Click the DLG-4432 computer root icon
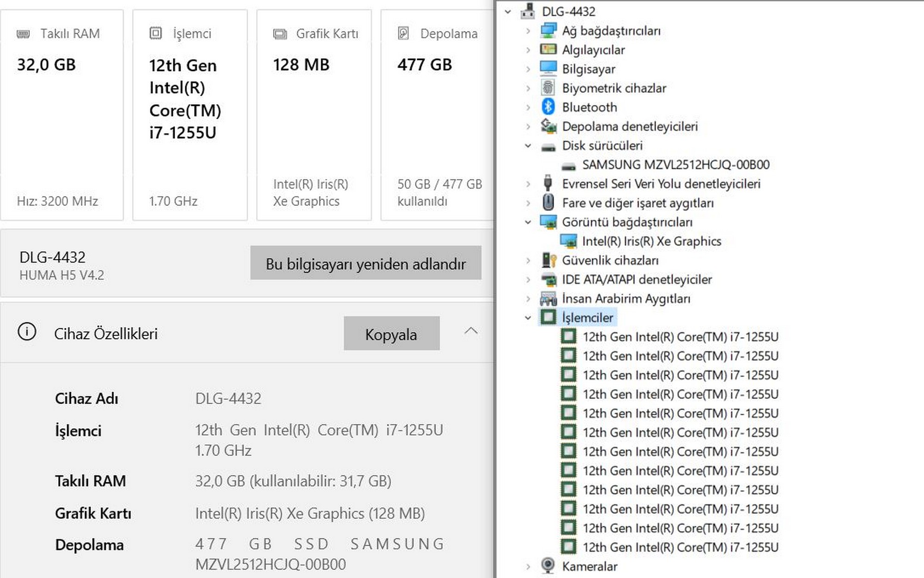 click(528, 11)
